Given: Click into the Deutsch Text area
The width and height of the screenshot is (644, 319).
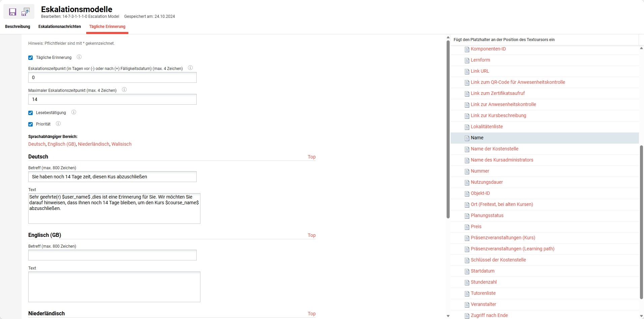Looking at the screenshot, I should [114, 208].
